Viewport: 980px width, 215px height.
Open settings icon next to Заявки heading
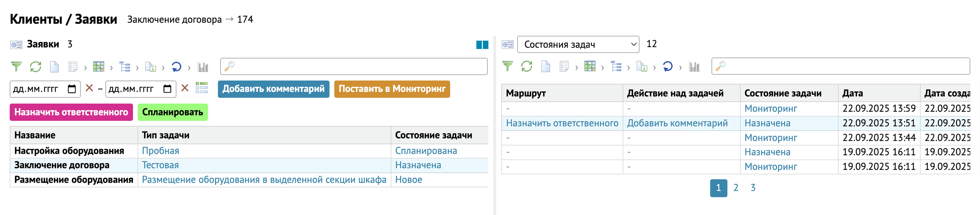pos(16,45)
